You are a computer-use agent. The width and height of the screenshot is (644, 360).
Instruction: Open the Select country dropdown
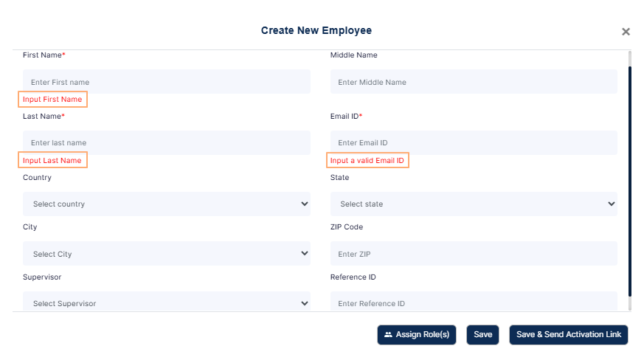click(166, 204)
